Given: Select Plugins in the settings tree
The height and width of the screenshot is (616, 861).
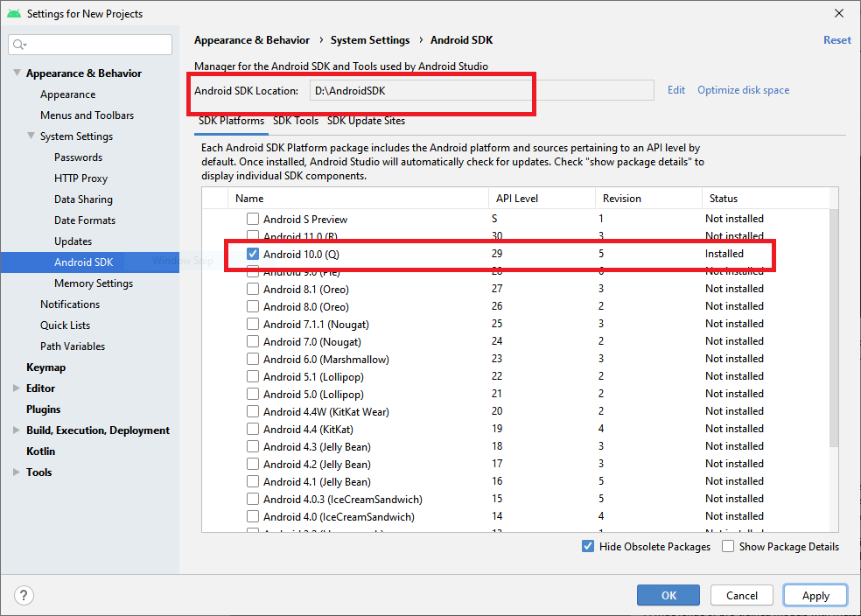Looking at the screenshot, I should point(43,409).
